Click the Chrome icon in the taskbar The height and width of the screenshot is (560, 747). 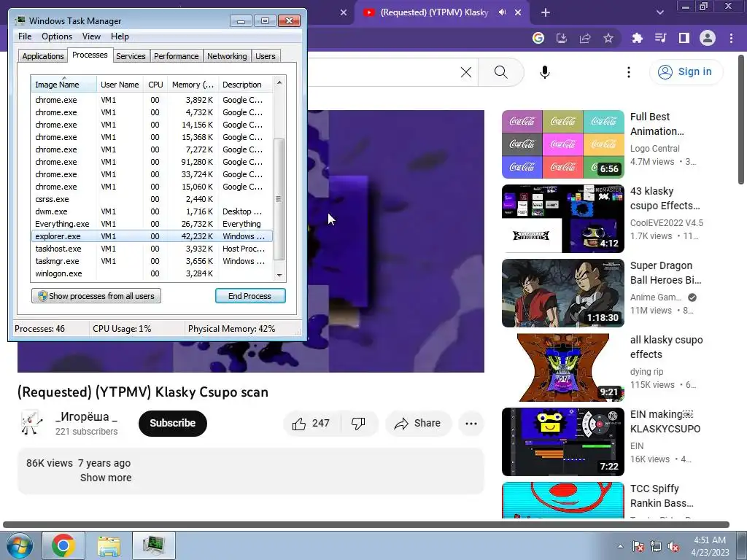pos(63,545)
